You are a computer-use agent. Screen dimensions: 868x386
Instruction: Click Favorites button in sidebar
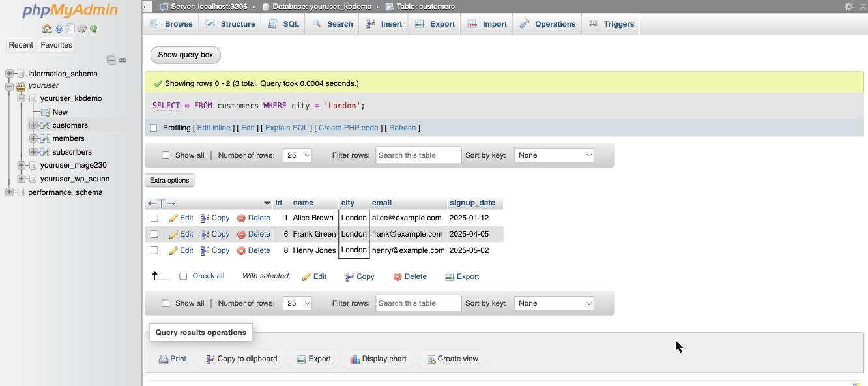coord(57,45)
